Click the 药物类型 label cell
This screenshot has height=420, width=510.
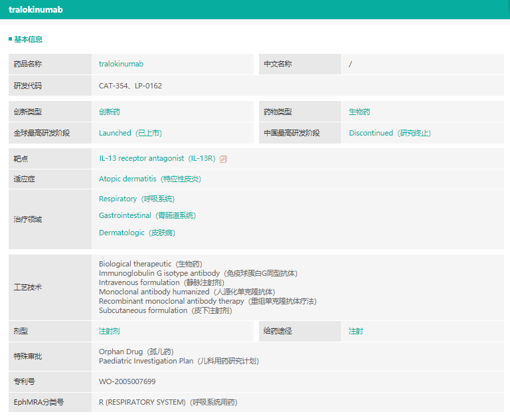click(x=300, y=112)
